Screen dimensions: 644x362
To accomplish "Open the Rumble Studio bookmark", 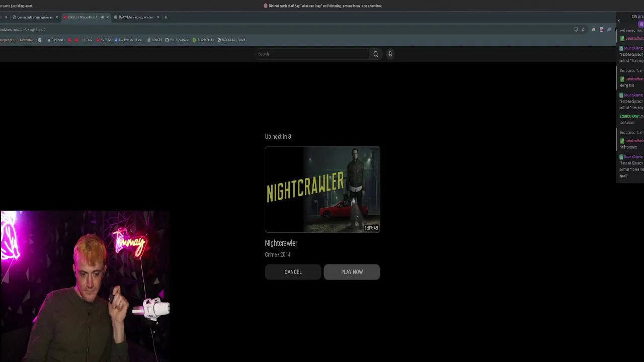I will pyautogui.click(x=204, y=40).
